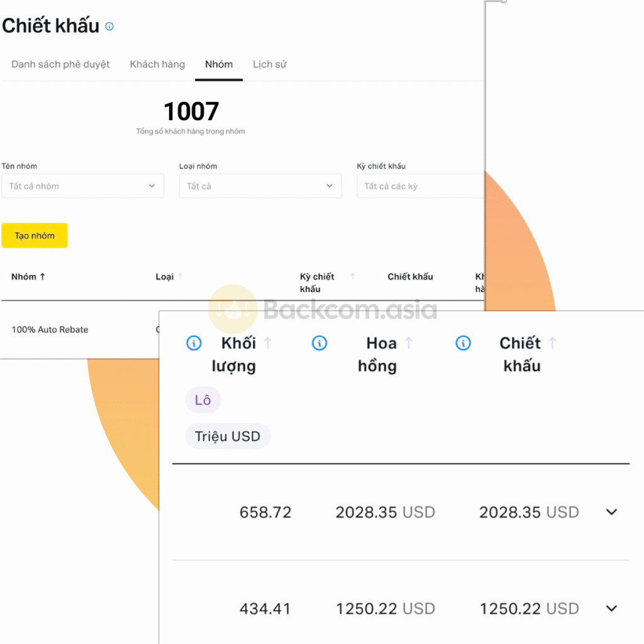This screenshot has height=644, width=644.
Task: Click the info icon next to Hoa hồng
Action: [319, 343]
